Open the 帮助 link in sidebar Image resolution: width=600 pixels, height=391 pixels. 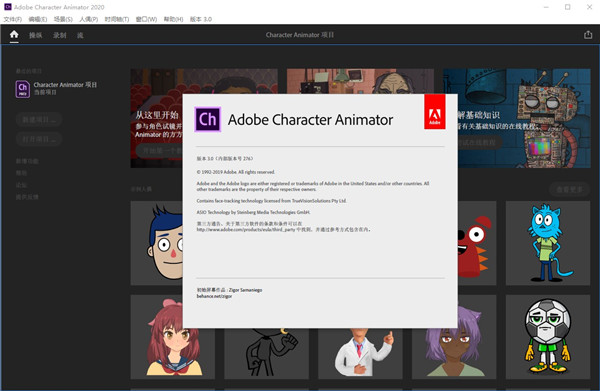pos(21,173)
